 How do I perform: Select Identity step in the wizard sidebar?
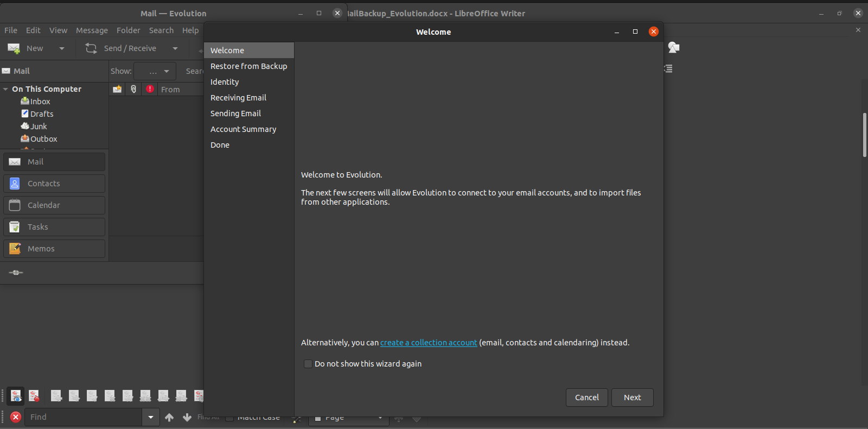click(249, 82)
